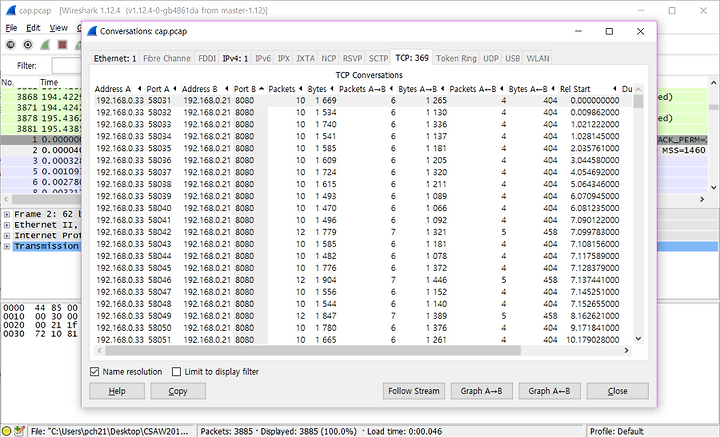The image size is (720, 437).
Task: Select conversation row with Port A 58051
Action: 363,339
